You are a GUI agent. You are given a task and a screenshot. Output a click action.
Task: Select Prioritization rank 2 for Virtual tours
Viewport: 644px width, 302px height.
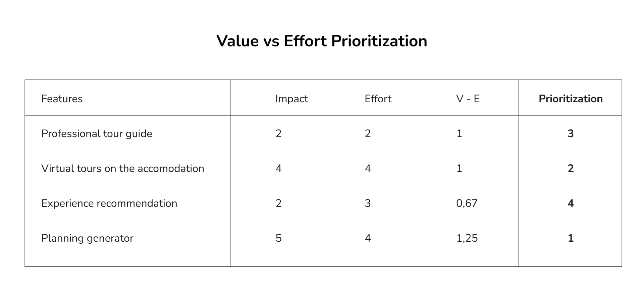(571, 169)
